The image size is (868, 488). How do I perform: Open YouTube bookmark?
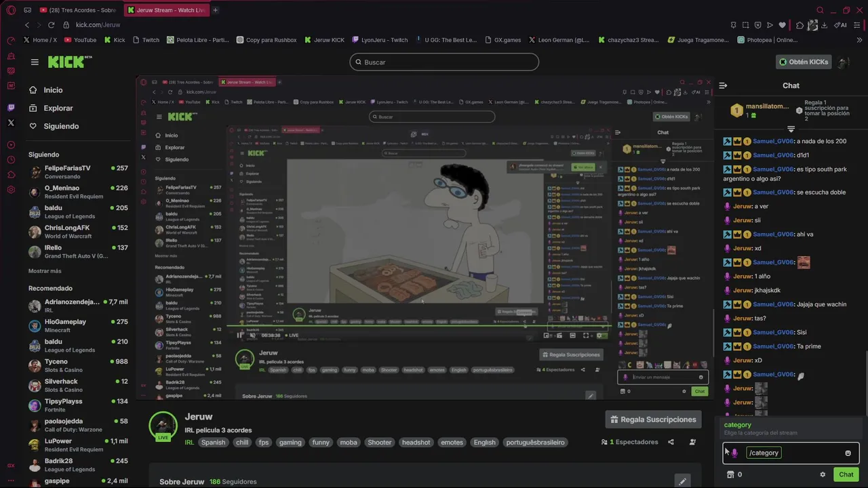click(x=80, y=40)
